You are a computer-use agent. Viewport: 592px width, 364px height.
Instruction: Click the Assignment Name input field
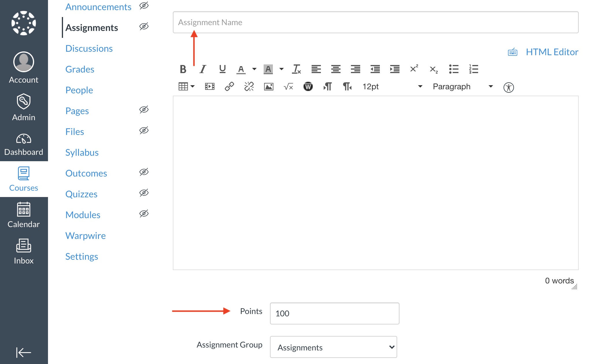pos(375,23)
